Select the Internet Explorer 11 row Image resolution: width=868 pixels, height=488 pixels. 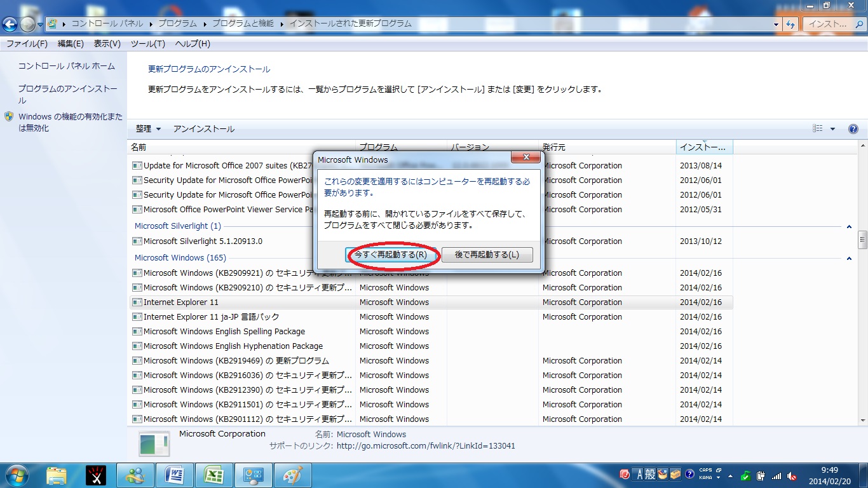coord(431,302)
